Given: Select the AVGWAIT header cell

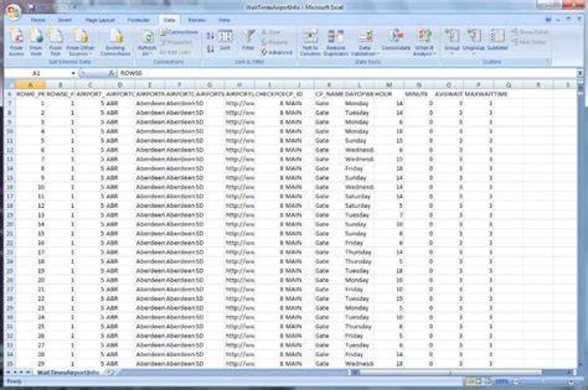Looking at the screenshot, I should (x=449, y=94).
